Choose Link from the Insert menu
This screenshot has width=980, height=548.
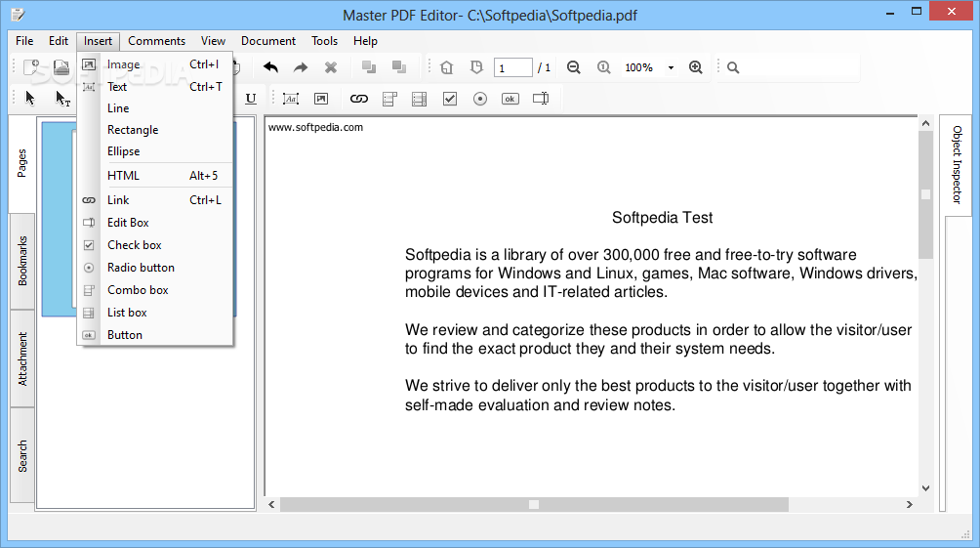click(x=155, y=200)
